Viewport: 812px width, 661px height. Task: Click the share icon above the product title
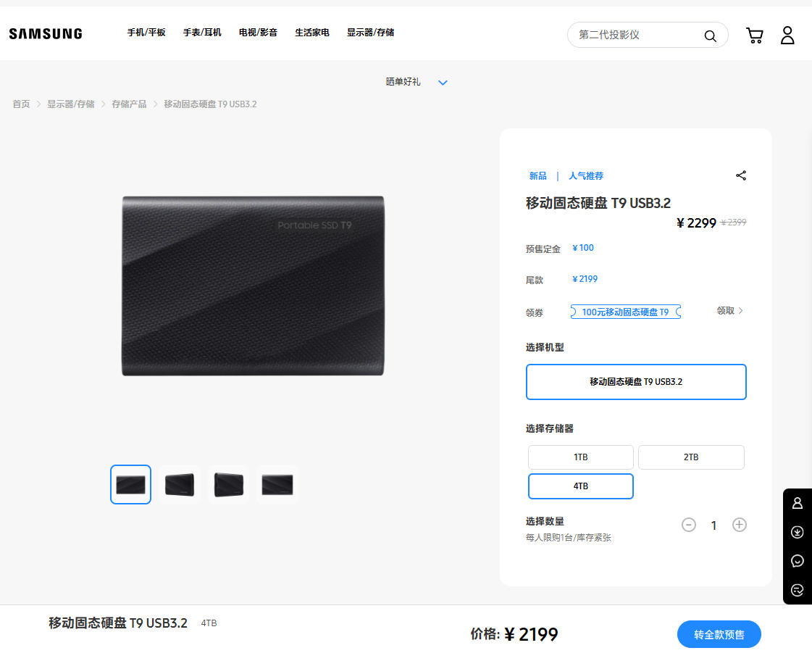[741, 175]
